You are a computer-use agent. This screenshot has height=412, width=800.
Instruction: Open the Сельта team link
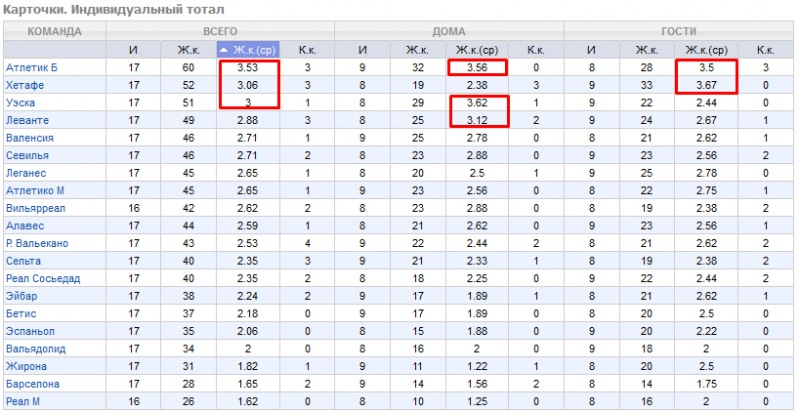[23, 261]
